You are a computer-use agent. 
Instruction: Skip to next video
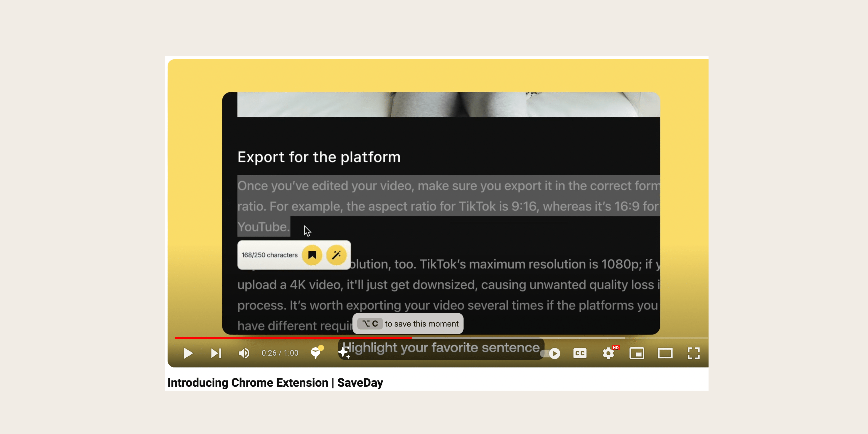click(x=216, y=353)
